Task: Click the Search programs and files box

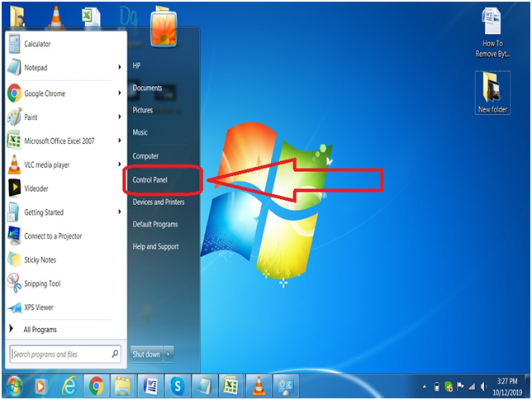Action: pyautogui.click(x=65, y=355)
